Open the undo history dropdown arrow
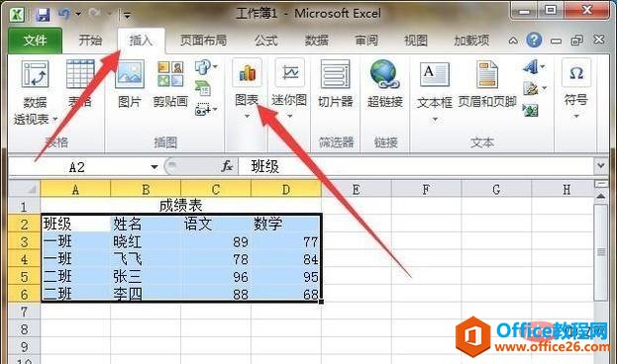This screenshot has width=617, height=364. click(x=78, y=15)
